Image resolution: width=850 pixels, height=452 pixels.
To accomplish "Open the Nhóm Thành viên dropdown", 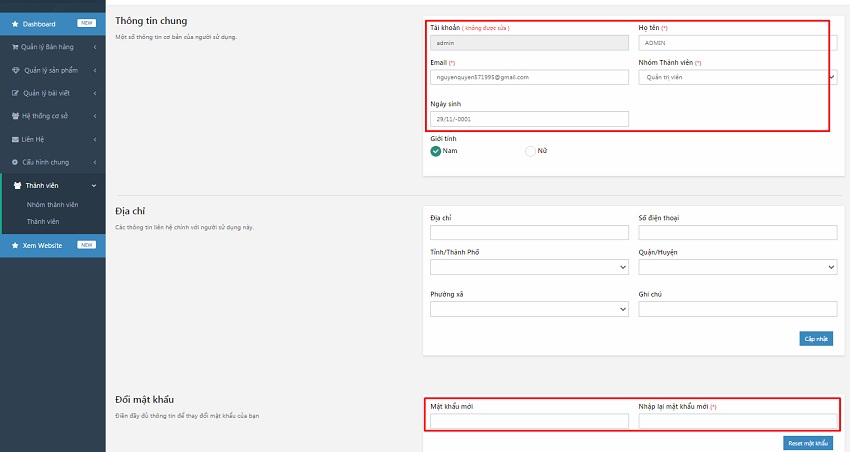I will tap(737, 76).
